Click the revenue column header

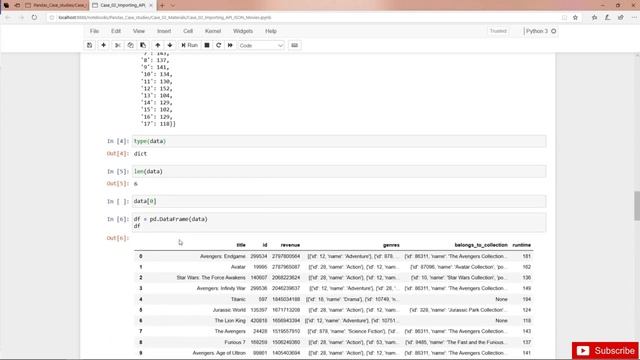click(290, 245)
